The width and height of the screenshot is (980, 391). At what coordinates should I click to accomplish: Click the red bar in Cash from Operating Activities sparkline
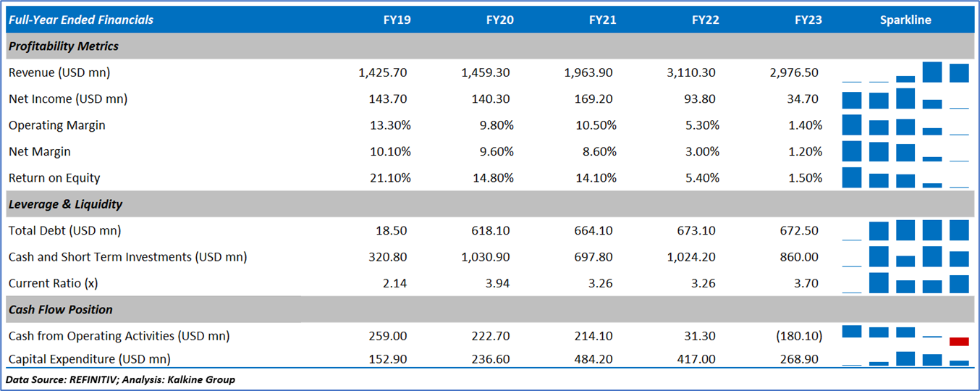coord(959,341)
